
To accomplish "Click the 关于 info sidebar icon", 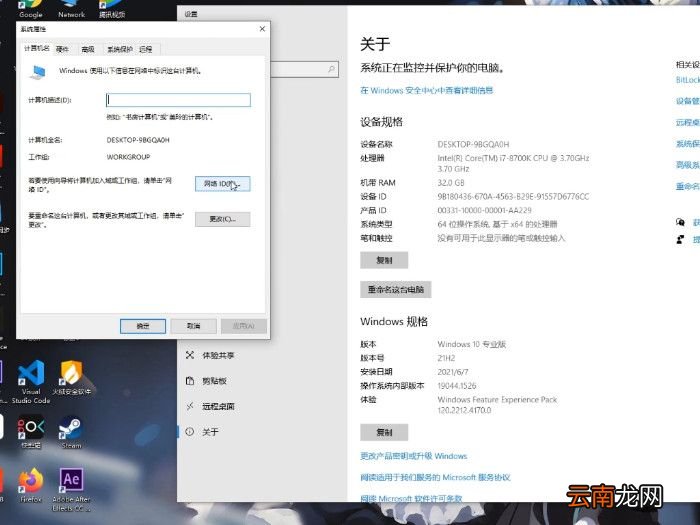I will click(x=190, y=431).
